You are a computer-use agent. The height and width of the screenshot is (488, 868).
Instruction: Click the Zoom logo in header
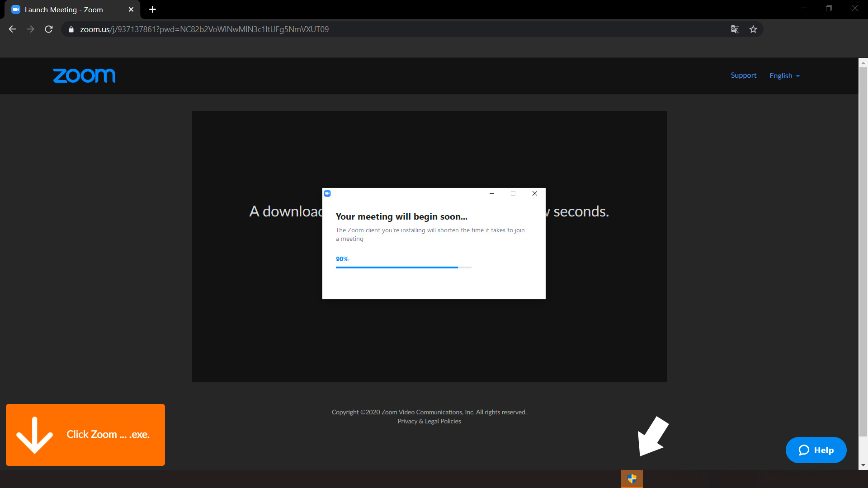(84, 75)
